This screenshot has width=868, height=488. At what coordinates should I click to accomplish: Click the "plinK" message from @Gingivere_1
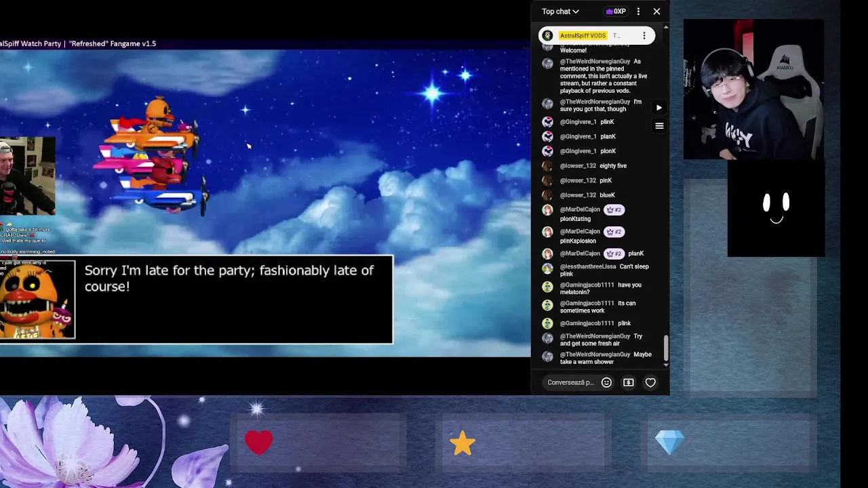point(607,122)
